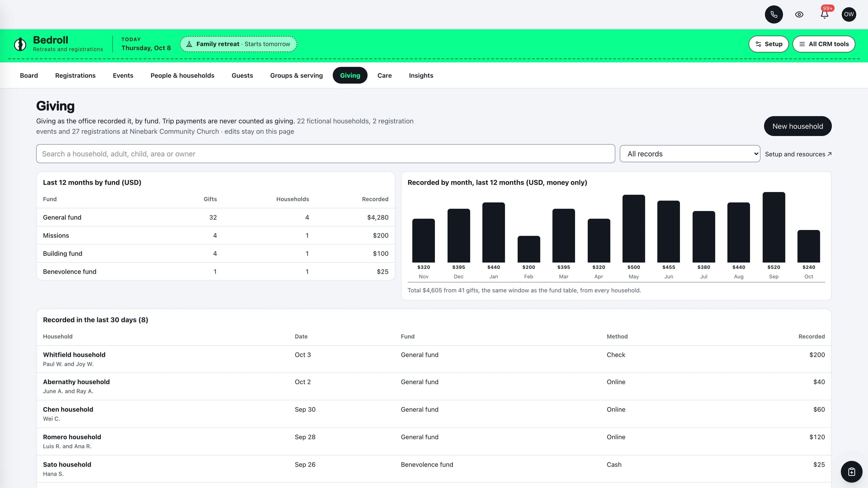Click the Oct $240 chart bar

click(809, 246)
